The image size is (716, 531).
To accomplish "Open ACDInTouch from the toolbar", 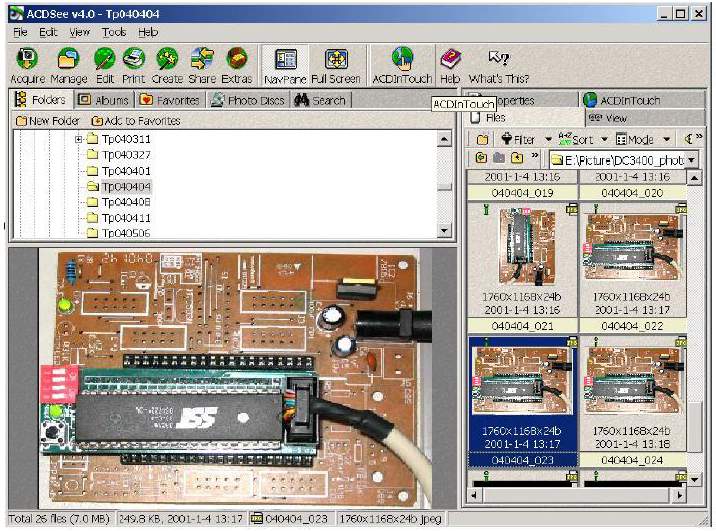I will pyautogui.click(x=402, y=62).
